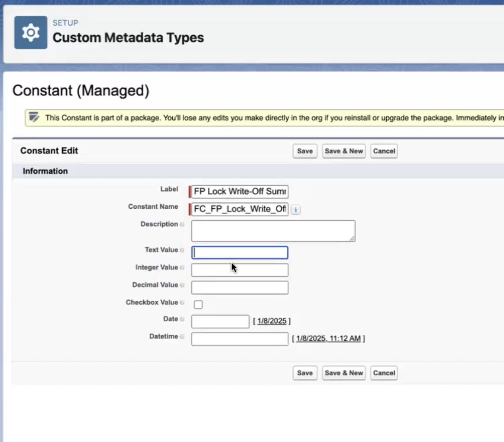Image resolution: width=504 pixels, height=442 pixels.
Task: Click the package notice edit icon
Action: click(34, 117)
